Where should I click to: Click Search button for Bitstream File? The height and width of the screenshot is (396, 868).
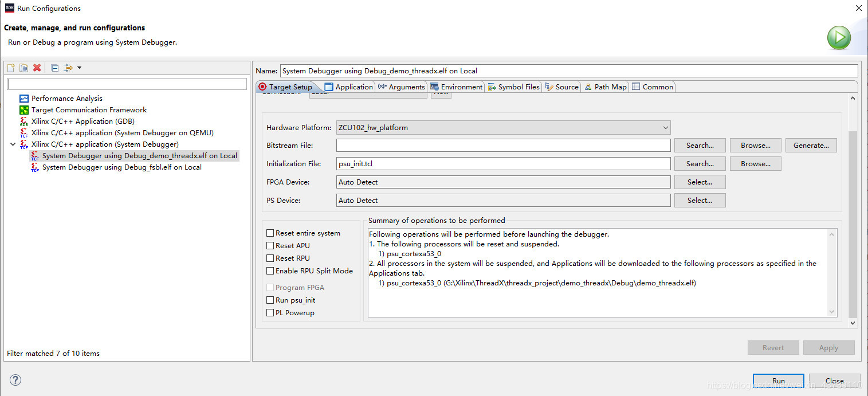pyautogui.click(x=700, y=146)
